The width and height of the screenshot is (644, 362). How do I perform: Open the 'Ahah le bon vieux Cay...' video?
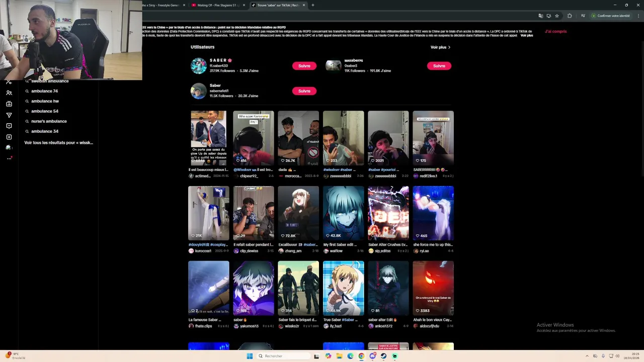[x=433, y=288]
